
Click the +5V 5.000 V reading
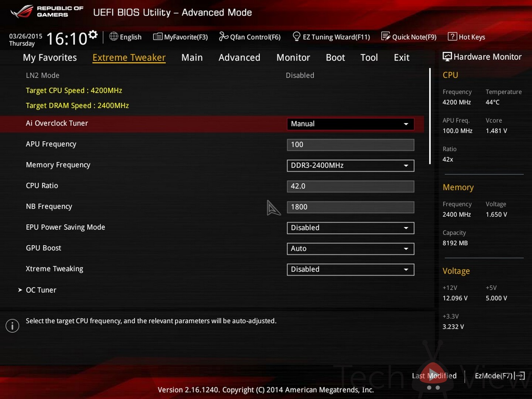coord(496,298)
